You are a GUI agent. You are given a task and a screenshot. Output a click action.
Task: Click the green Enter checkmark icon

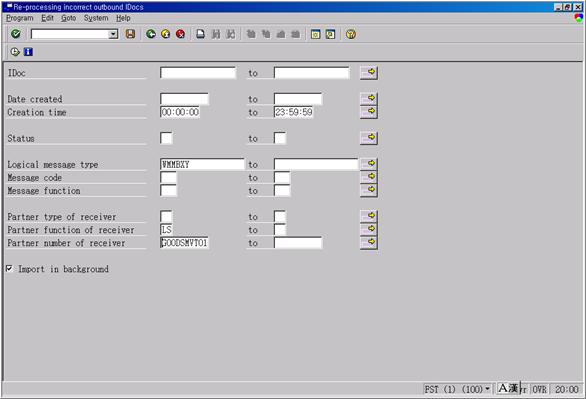pos(16,34)
